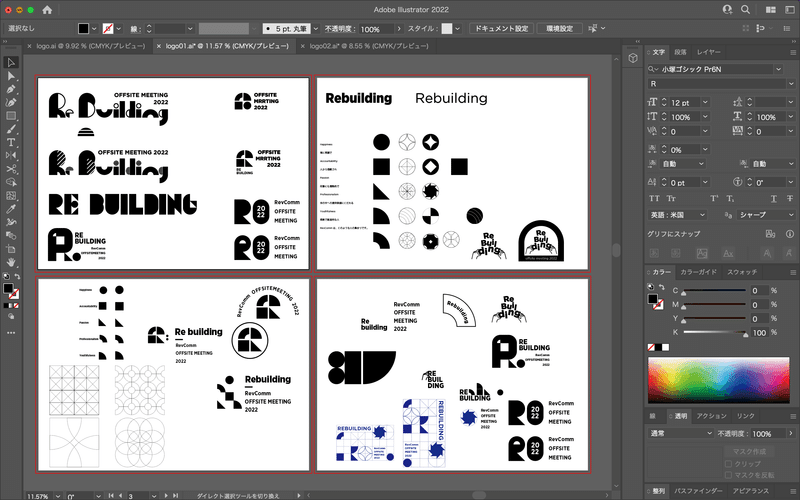This screenshot has height=500, width=800.
Task: Toggle Superscript icon in character panel
Action: 715,198
